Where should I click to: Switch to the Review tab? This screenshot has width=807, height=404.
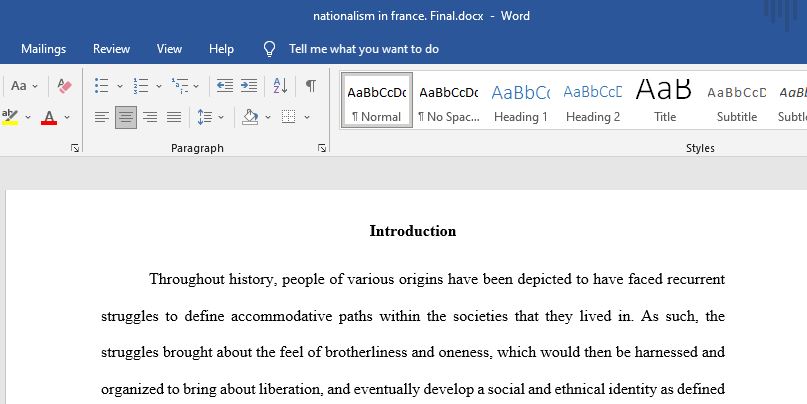(x=111, y=49)
